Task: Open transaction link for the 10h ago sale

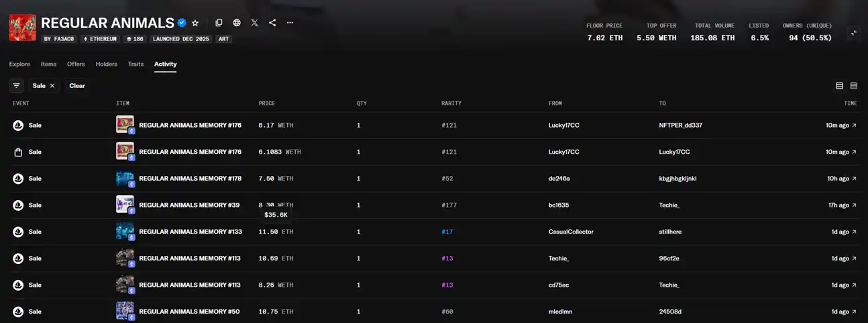Action: [x=854, y=179]
